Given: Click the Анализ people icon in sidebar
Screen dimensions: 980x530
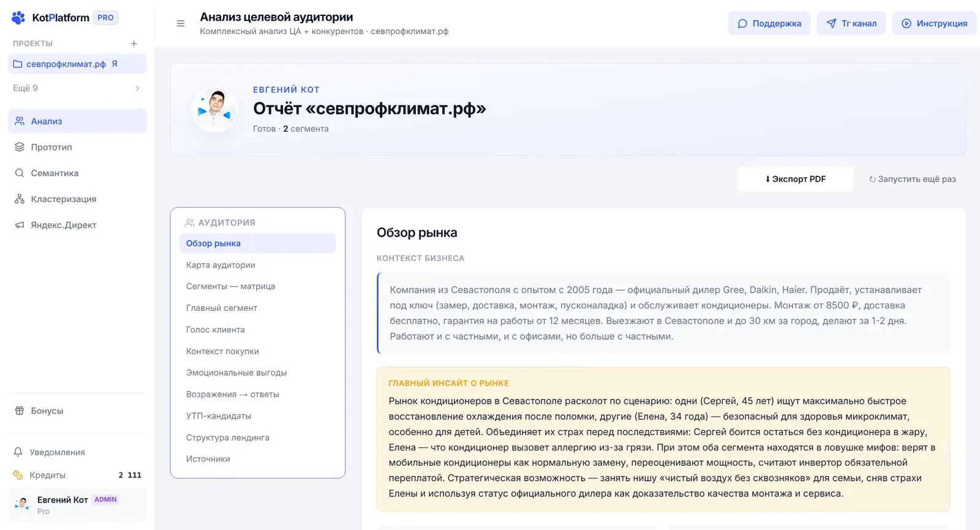Looking at the screenshot, I should click(x=20, y=121).
